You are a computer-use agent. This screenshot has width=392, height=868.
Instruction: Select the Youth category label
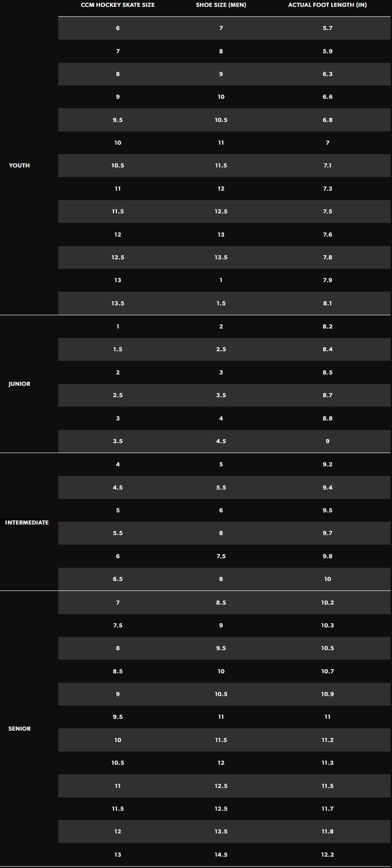pyautogui.click(x=20, y=166)
